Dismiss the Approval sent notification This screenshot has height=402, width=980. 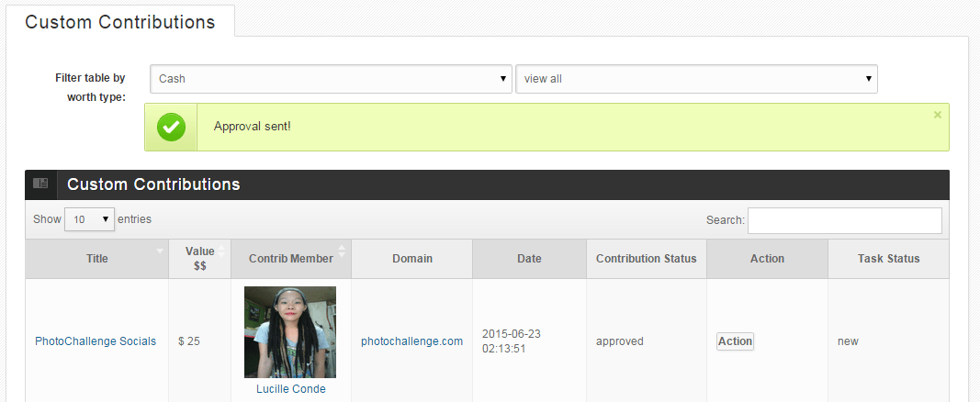tap(937, 115)
